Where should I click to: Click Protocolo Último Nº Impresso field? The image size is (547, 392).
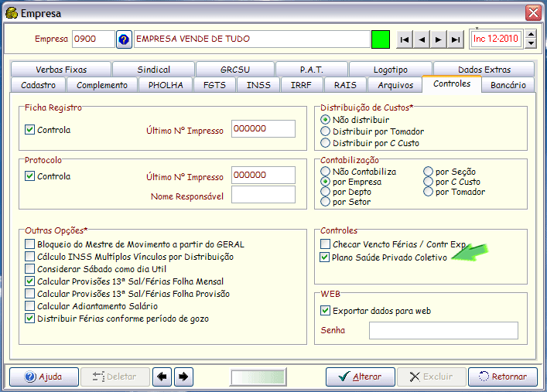point(263,175)
